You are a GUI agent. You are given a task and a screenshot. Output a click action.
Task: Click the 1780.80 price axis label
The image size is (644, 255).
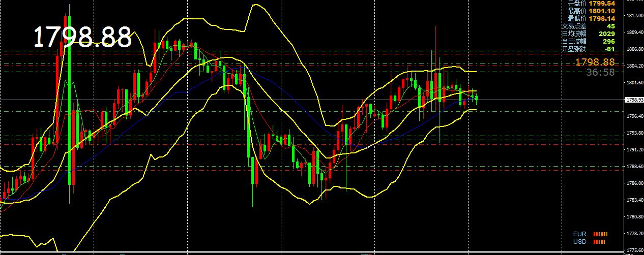coord(636,217)
